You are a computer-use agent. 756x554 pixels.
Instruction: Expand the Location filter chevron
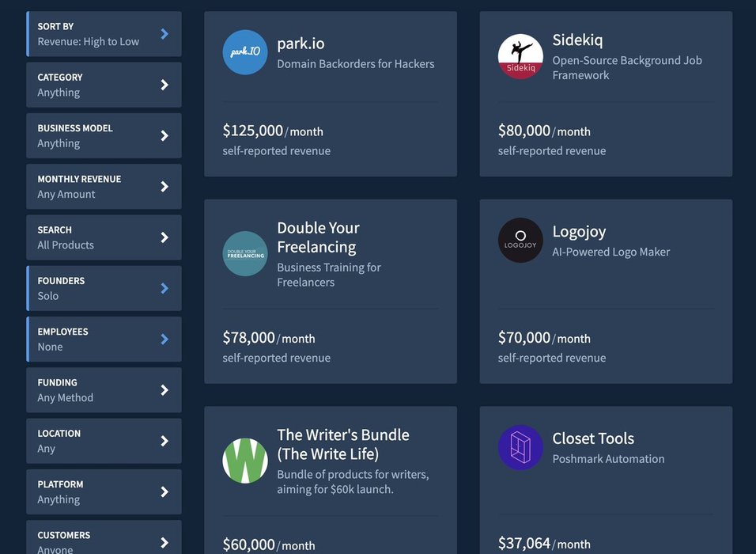[164, 441]
